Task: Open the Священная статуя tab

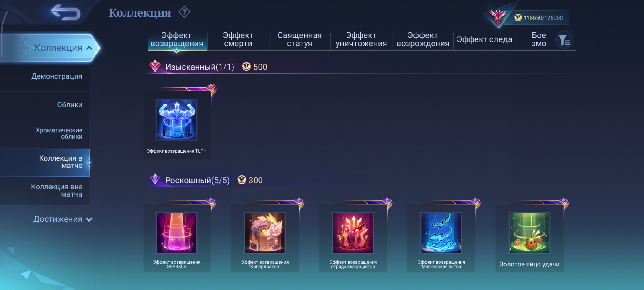Action: pyautogui.click(x=299, y=39)
